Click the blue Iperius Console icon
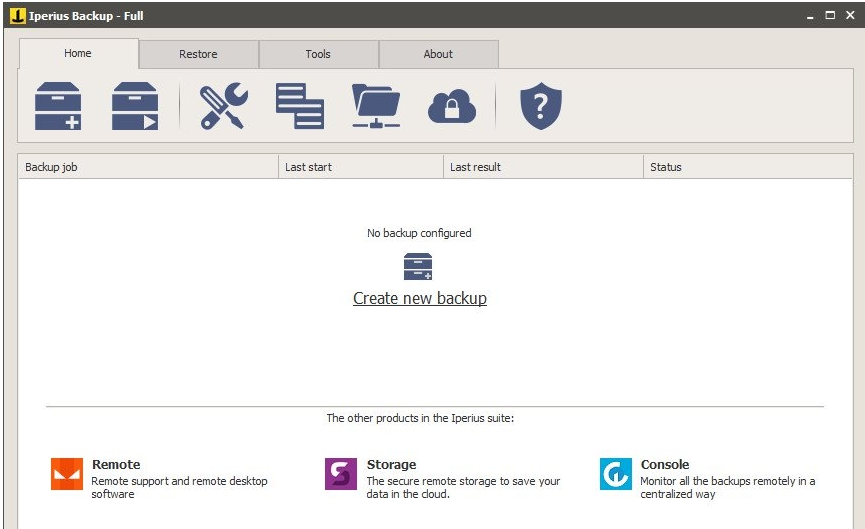Screen dimensions: 865x529 616,474
